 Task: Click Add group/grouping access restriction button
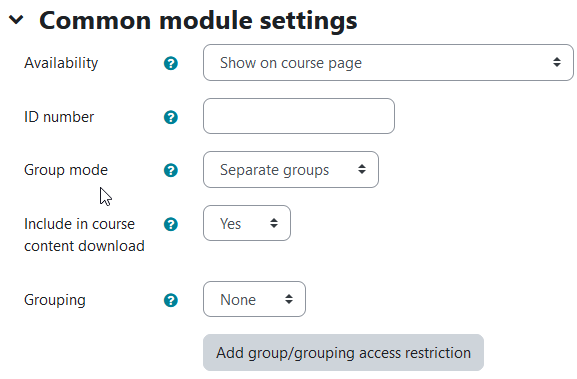[343, 353]
